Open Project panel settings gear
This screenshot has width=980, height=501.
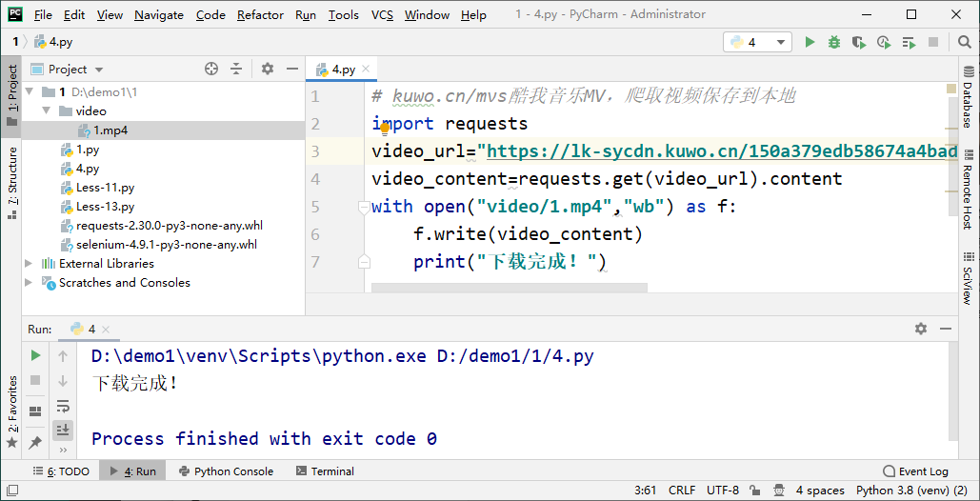[268, 69]
